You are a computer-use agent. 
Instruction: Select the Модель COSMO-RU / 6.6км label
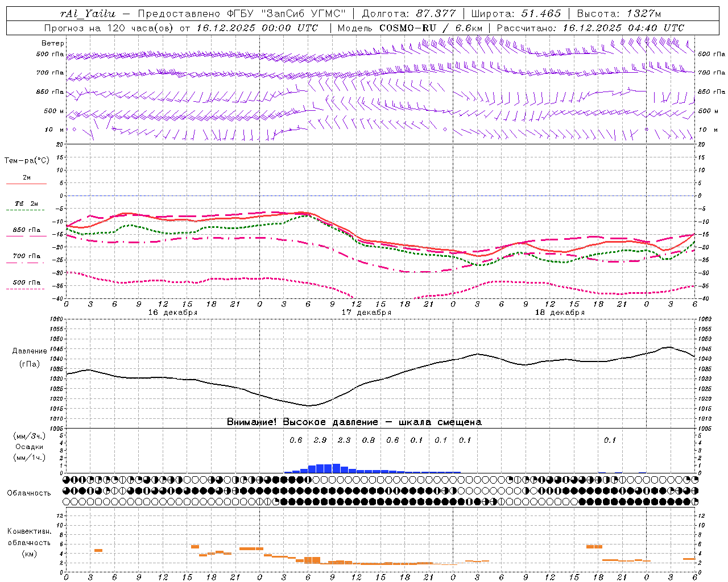pos(410,28)
